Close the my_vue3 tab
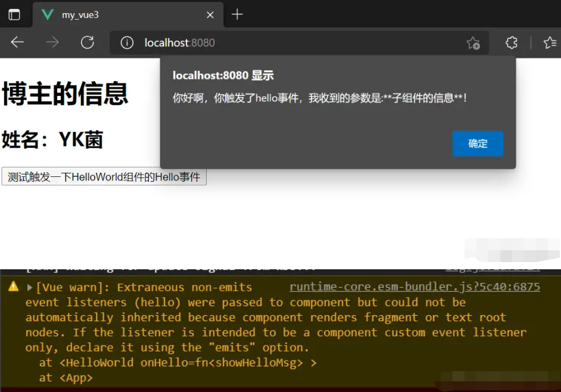The width and height of the screenshot is (561, 392). 210,15
